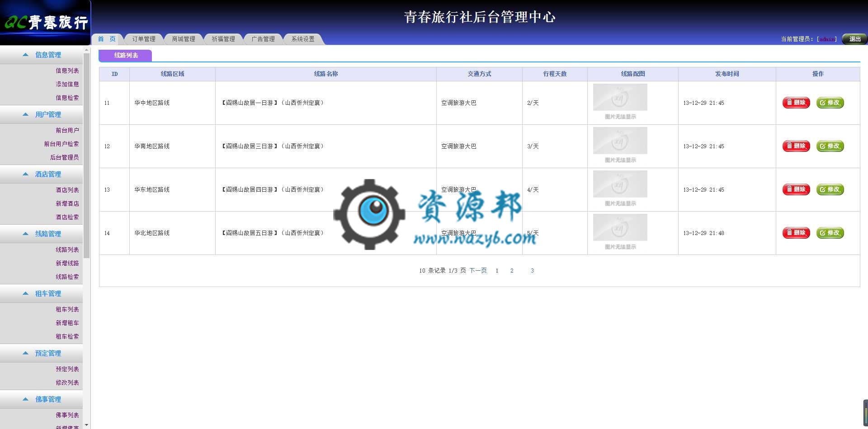This screenshot has height=429, width=868.
Task: Open 新增租车 in the sidebar
Action: coord(67,323)
